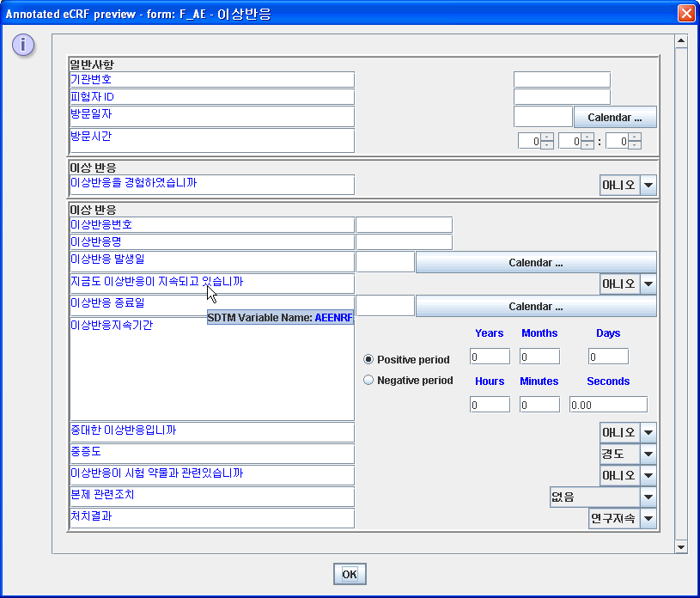
Task: Click the information icon in top-left corner
Action: tap(22, 45)
